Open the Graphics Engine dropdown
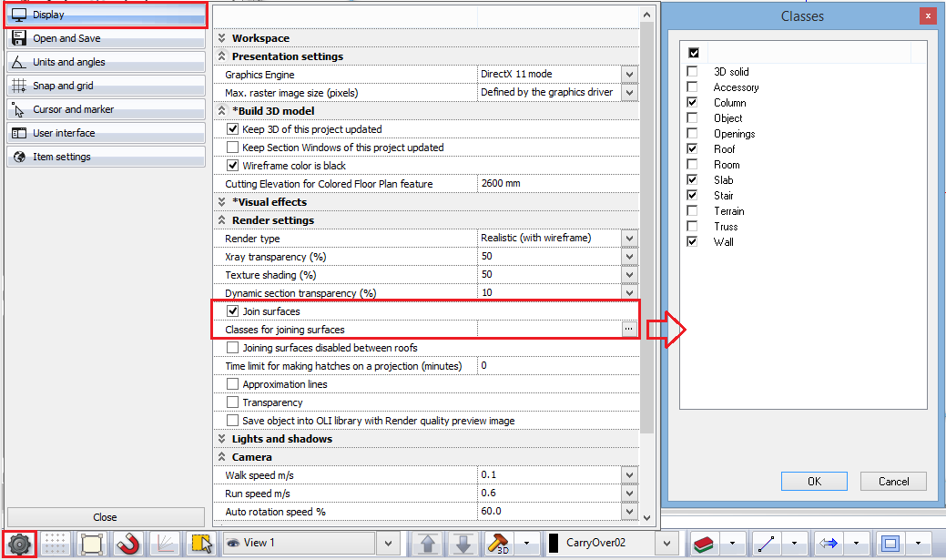The height and width of the screenshot is (560, 946). tap(629, 75)
